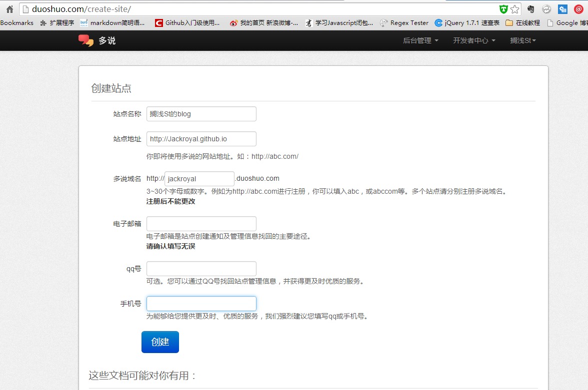Click the Duoshuo speech bubble logo
The image size is (588, 390).
(86, 40)
